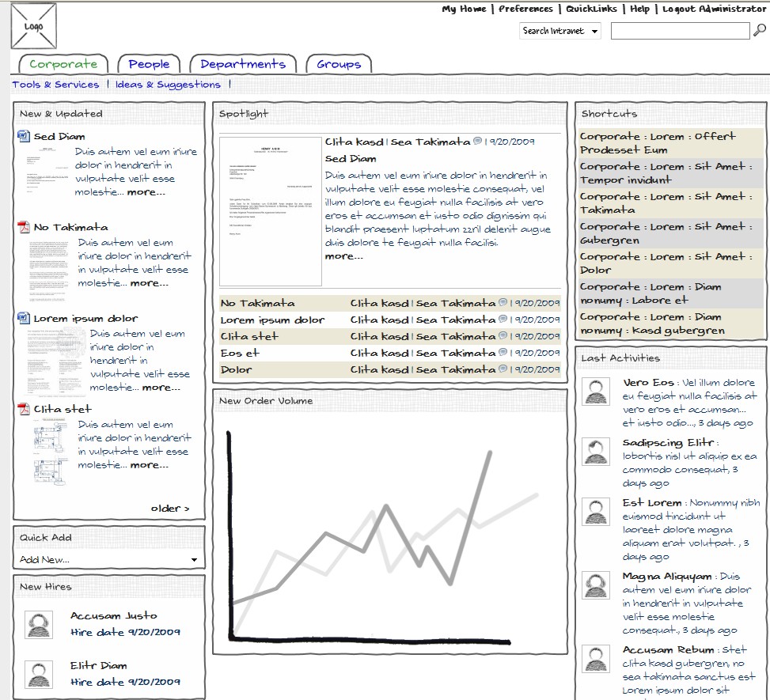Screen dimensions: 770x700
Task: Open the Search Intranet dropdown
Action: coord(560,31)
